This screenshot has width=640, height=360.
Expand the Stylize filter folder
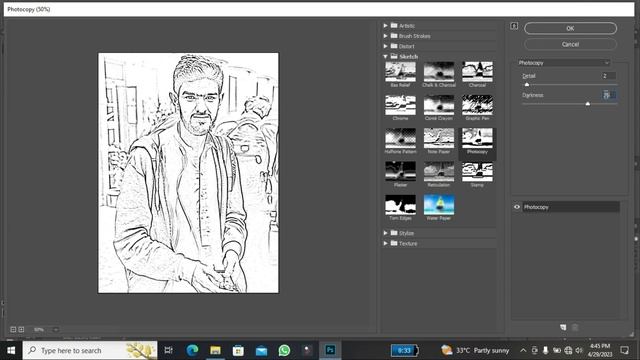(385, 233)
